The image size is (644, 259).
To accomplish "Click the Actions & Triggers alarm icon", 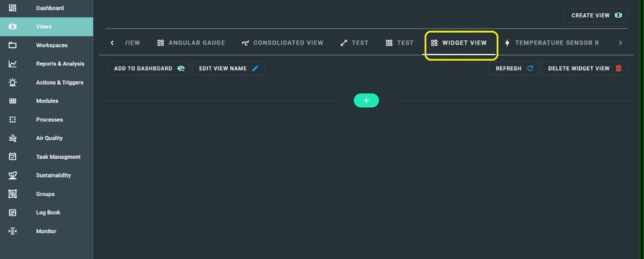I will click(13, 83).
